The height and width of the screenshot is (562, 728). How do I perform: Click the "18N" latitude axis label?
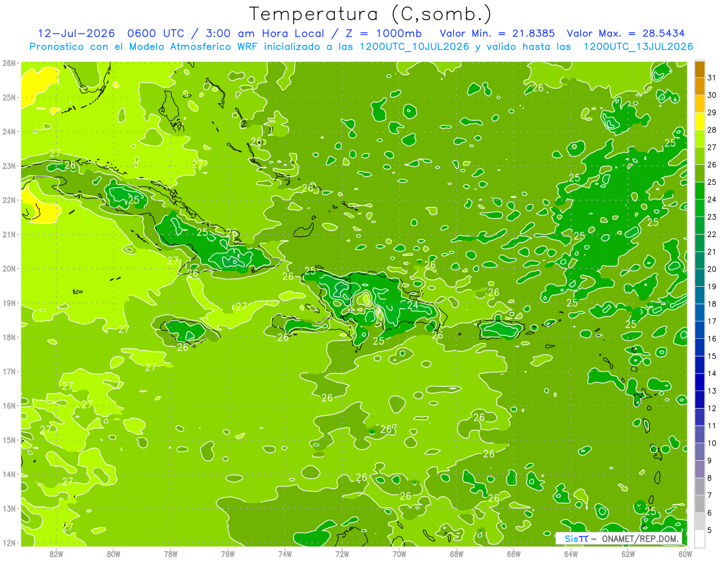8,337
